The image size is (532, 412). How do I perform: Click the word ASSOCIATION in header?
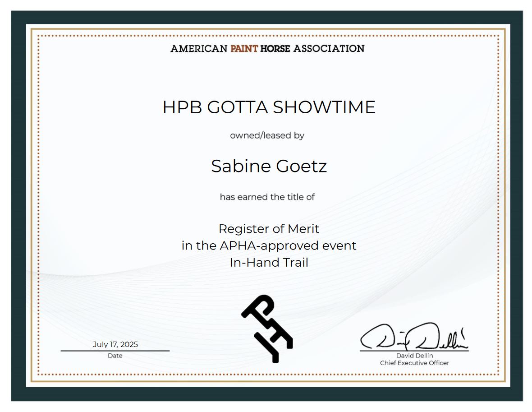point(329,49)
